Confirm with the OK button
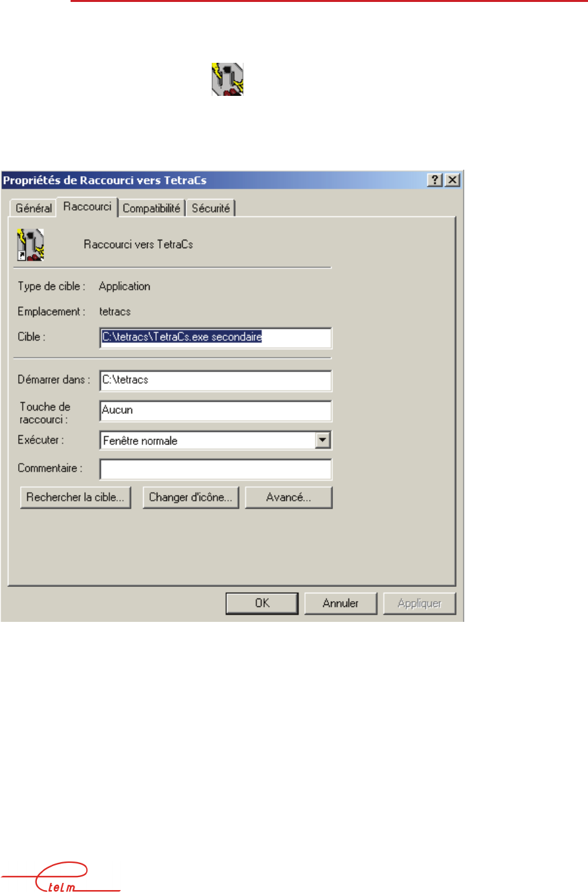 point(262,603)
